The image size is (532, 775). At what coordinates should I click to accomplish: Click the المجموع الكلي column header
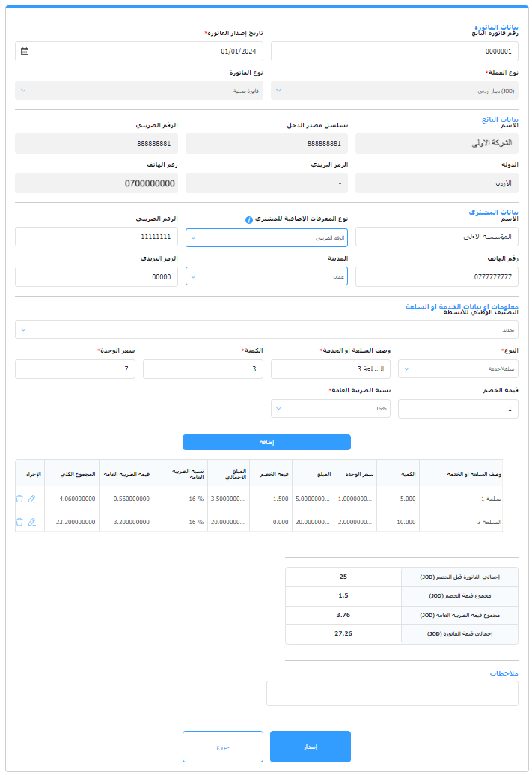[78, 474]
